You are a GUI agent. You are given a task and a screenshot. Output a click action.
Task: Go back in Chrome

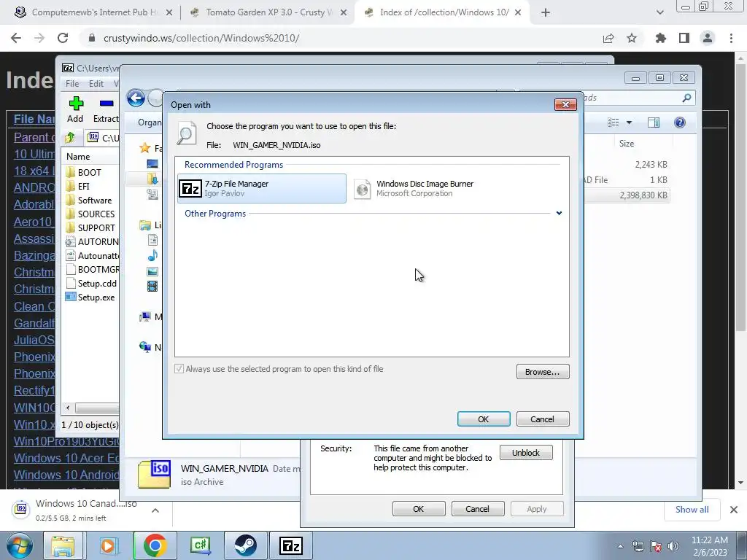16,38
